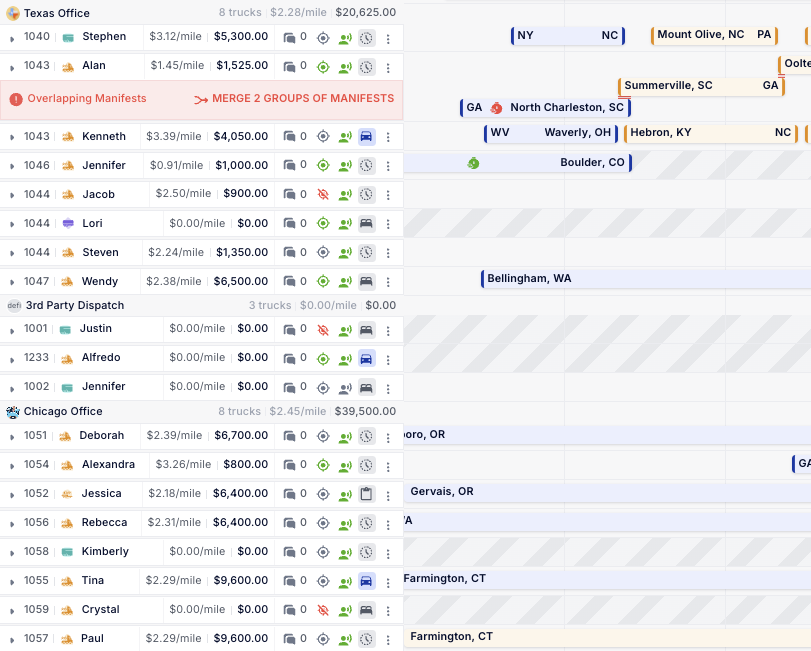Open the three-dot menu for Alfredo

point(388,358)
